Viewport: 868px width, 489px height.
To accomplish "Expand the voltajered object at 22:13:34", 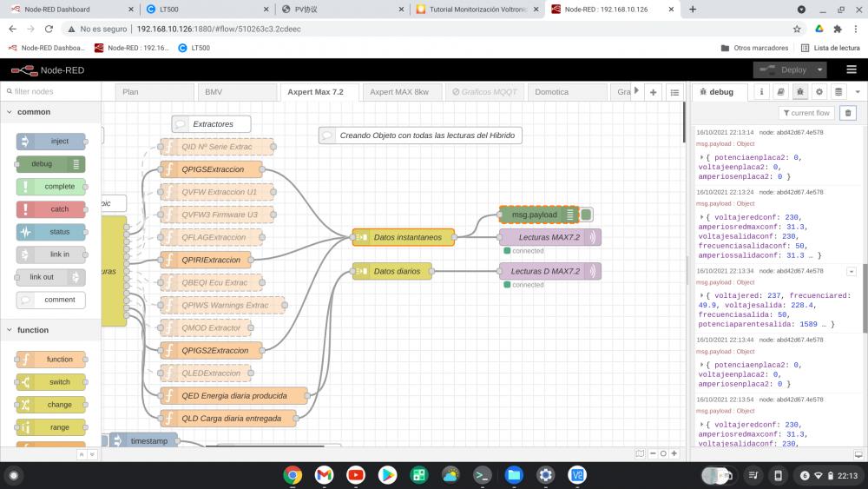I will [701, 295].
